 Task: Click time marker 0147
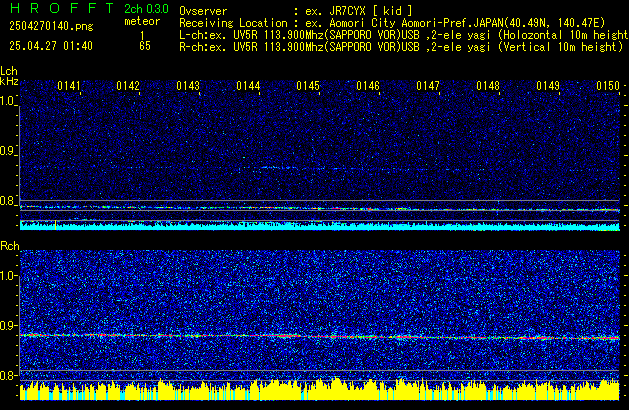tap(428, 86)
